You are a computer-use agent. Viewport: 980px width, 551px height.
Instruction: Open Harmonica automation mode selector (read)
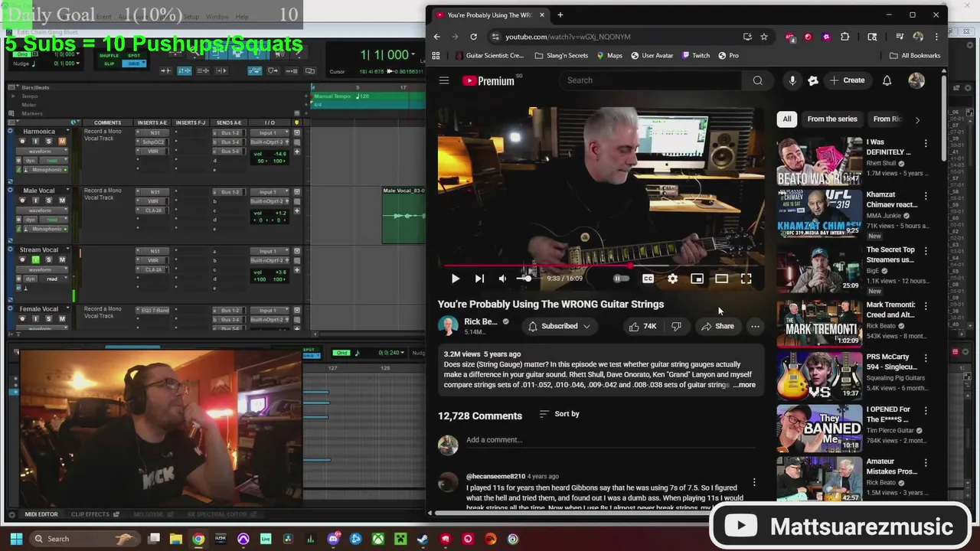click(x=52, y=160)
